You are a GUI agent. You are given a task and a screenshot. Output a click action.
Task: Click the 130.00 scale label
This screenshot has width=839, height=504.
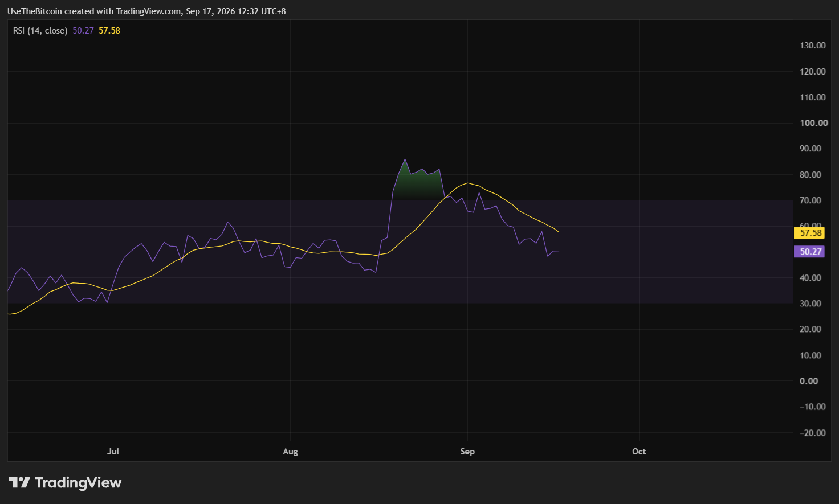point(813,46)
